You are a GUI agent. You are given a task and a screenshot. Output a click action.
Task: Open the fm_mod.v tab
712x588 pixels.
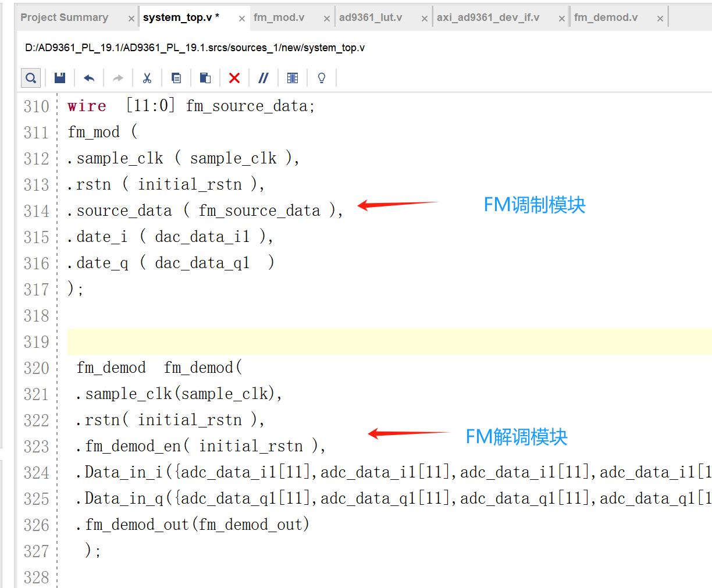pos(279,17)
